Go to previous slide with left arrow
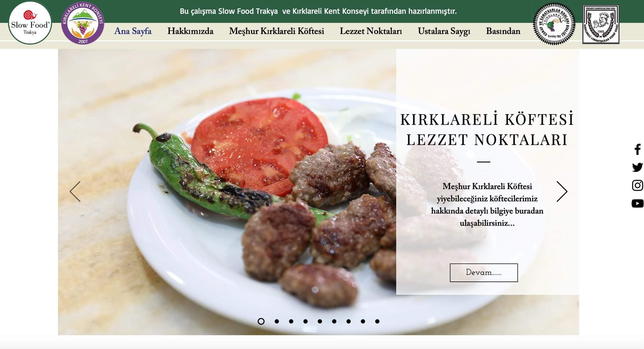644x349 pixels. click(x=75, y=191)
